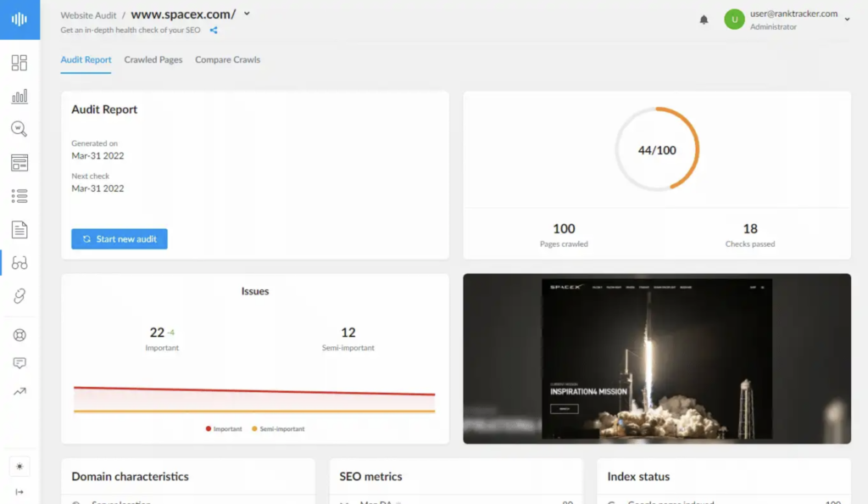Screen dimensions: 868x504
Task: Open the bulleted list icon in sidebar
Action: [x=19, y=196]
